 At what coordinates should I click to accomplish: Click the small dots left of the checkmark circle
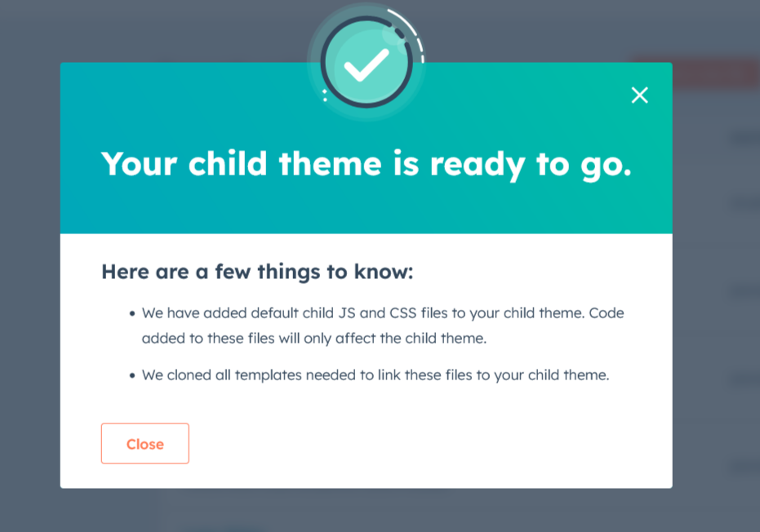pos(325,95)
